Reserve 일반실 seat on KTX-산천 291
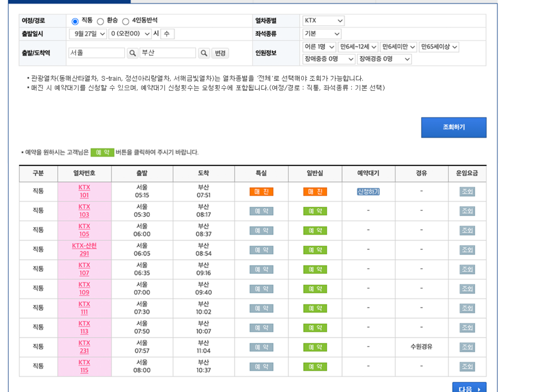The width and height of the screenshot is (557, 392). (x=315, y=250)
